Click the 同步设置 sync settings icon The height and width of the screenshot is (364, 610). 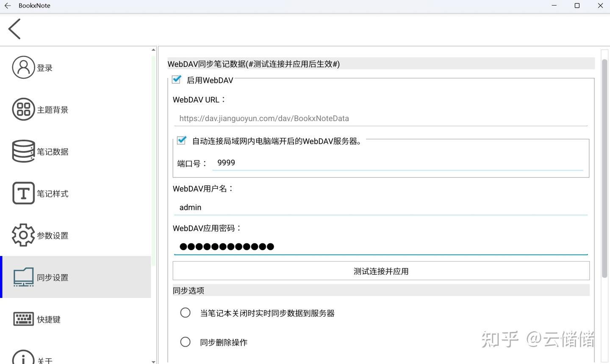pyautogui.click(x=23, y=277)
